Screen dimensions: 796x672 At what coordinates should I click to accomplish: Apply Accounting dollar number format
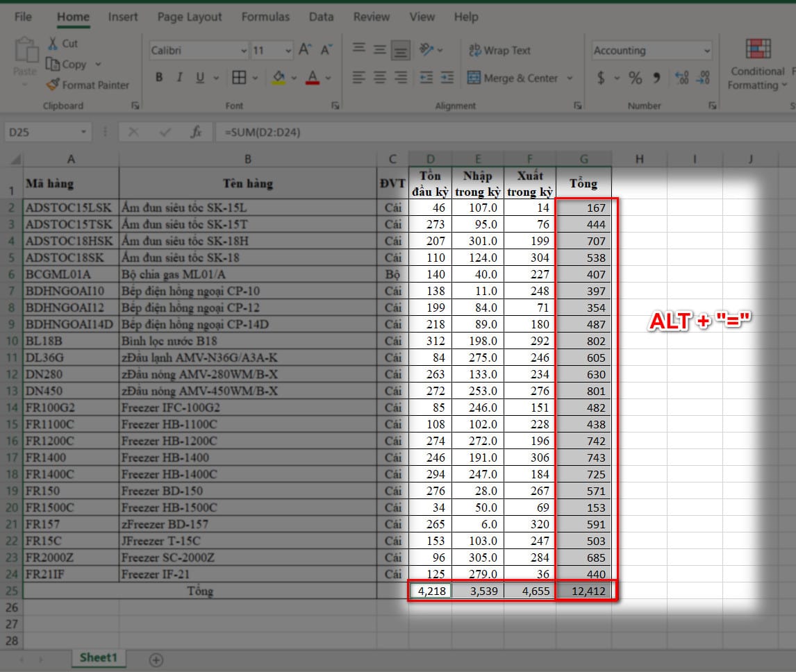point(601,78)
